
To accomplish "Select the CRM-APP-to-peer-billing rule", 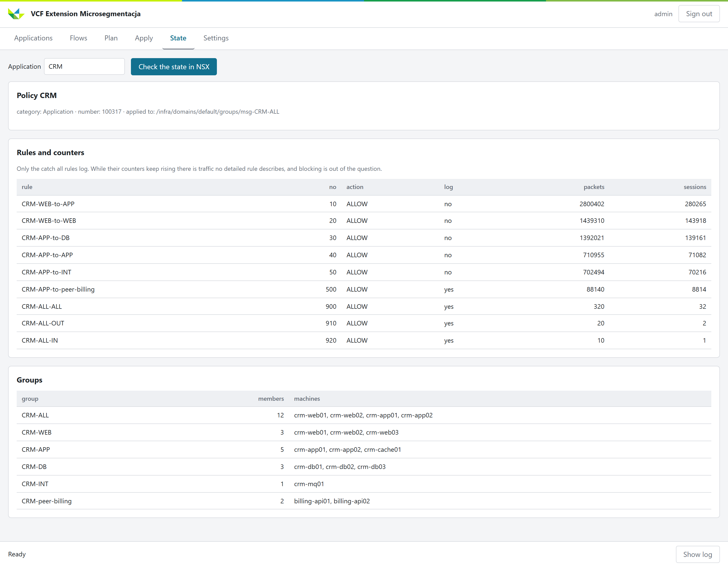I will (364, 290).
